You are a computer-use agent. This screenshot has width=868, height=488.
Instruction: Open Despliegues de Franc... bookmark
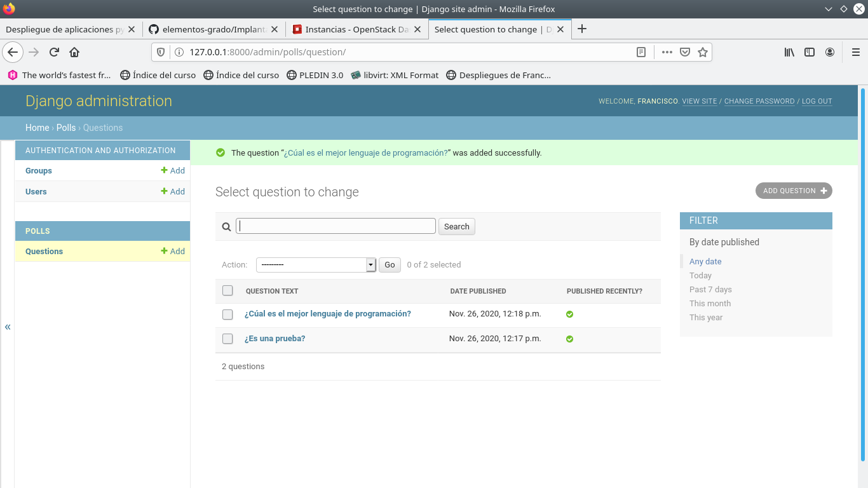(499, 75)
